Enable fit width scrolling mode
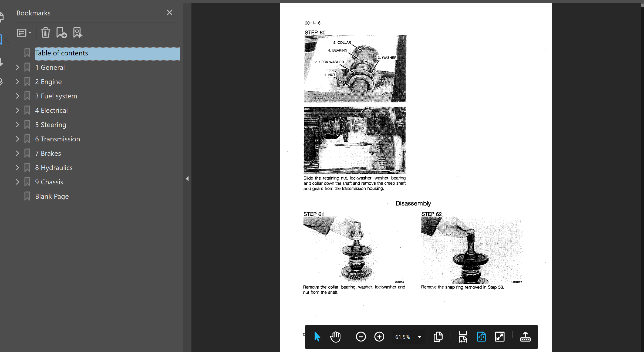Image resolution: width=644 pixels, height=352 pixels. (463, 337)
